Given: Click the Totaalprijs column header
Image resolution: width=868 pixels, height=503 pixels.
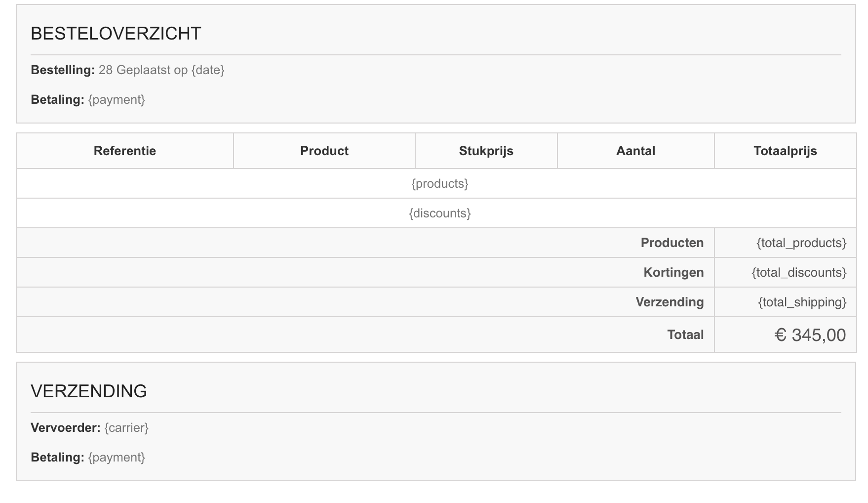Looking at the screenshot, I should point(786,151).
